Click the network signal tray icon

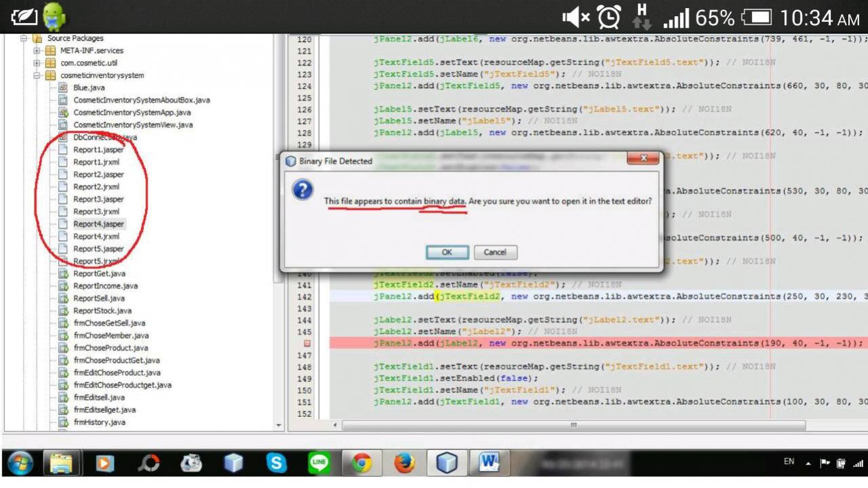click(859, 463)
